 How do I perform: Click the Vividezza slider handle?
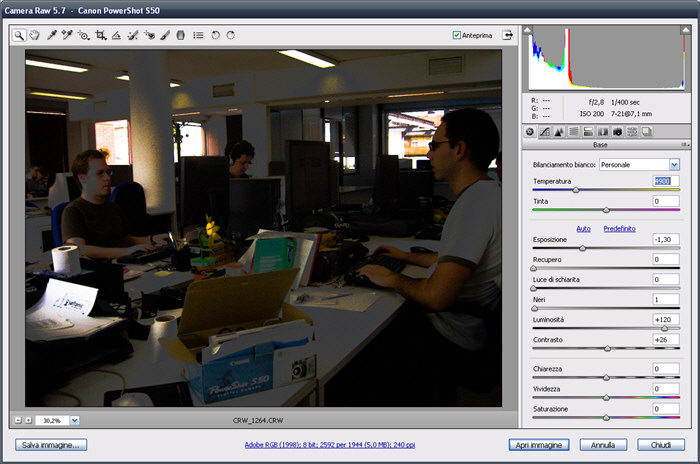click(606, 398)
